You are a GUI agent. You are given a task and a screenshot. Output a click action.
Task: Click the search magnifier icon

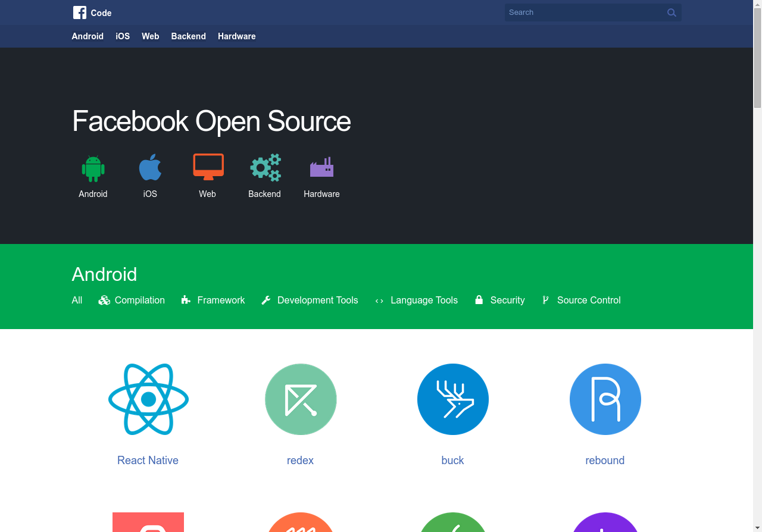click(x=672, y=12)
